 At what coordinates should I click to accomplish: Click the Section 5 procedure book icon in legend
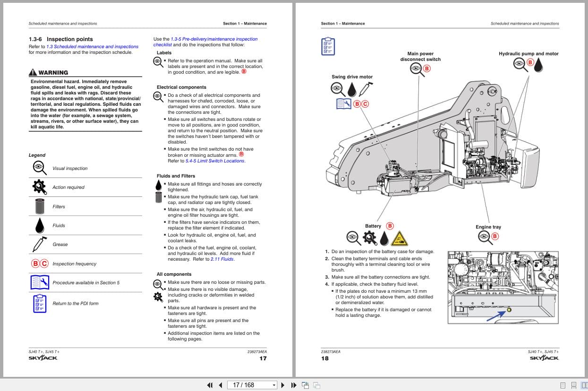[40, 282]
